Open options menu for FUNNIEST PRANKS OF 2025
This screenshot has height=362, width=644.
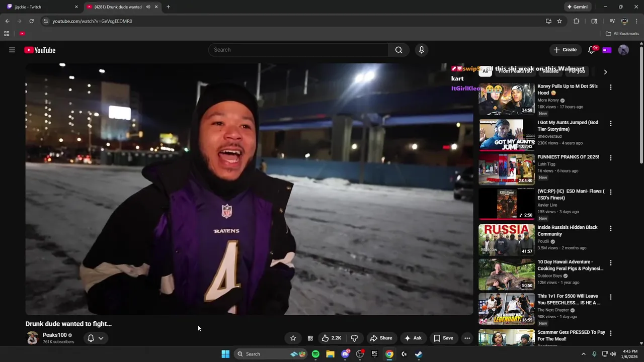pos(611,158)
